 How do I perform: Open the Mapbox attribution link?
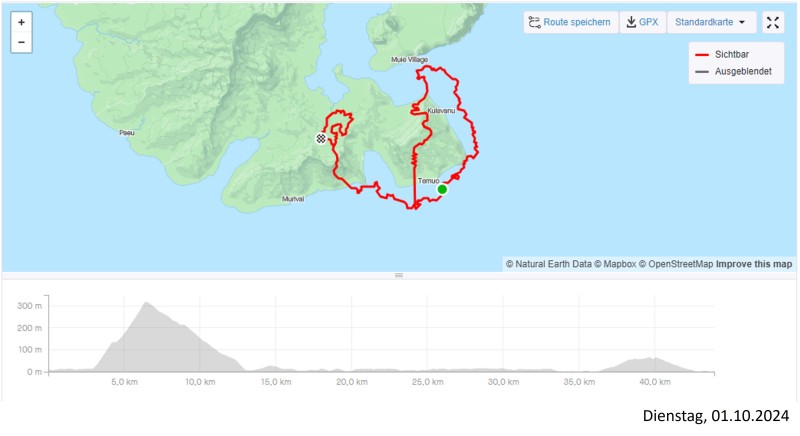[x=611, y=264]
